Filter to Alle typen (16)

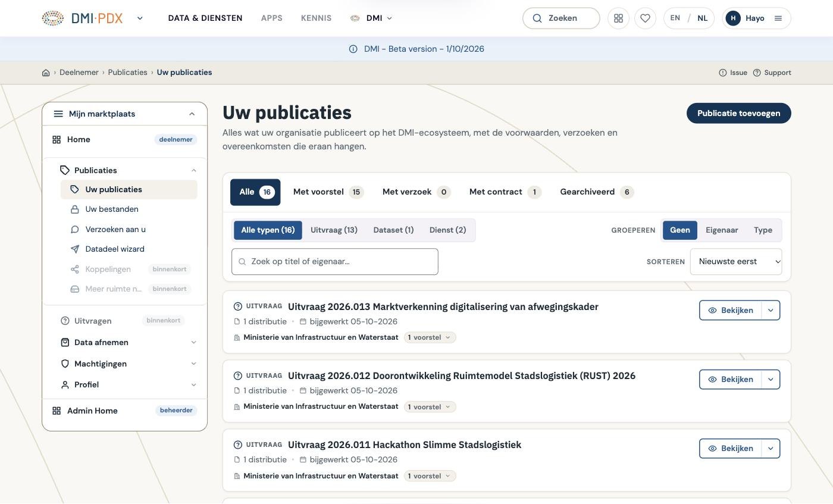(x=268, y=230)
